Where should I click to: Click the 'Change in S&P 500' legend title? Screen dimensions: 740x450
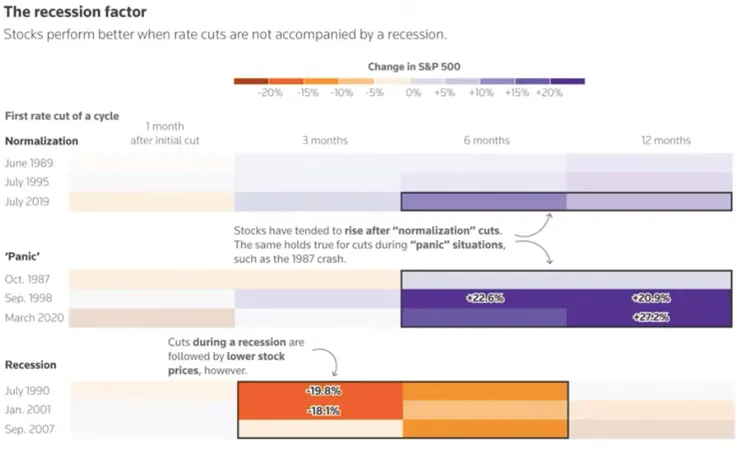coord(414,66)
